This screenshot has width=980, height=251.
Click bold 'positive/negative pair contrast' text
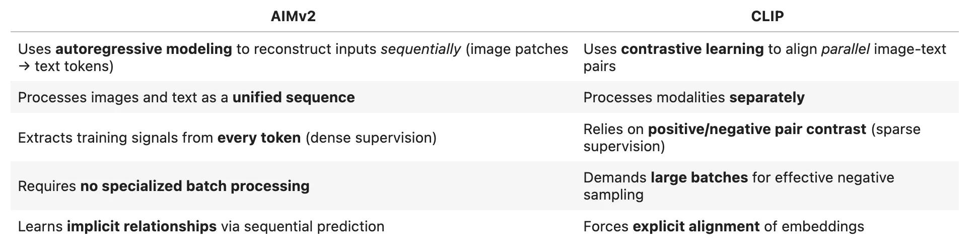(x=757, y=130)
